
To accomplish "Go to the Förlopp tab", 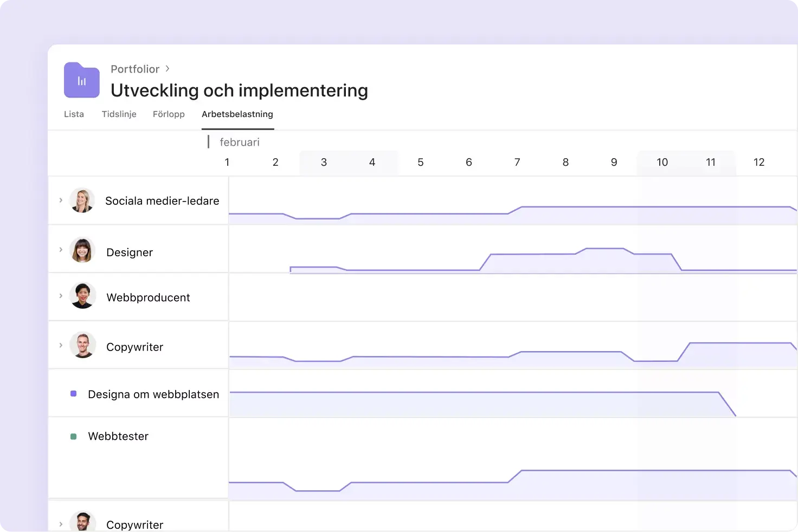I will [x=169, y=114].
